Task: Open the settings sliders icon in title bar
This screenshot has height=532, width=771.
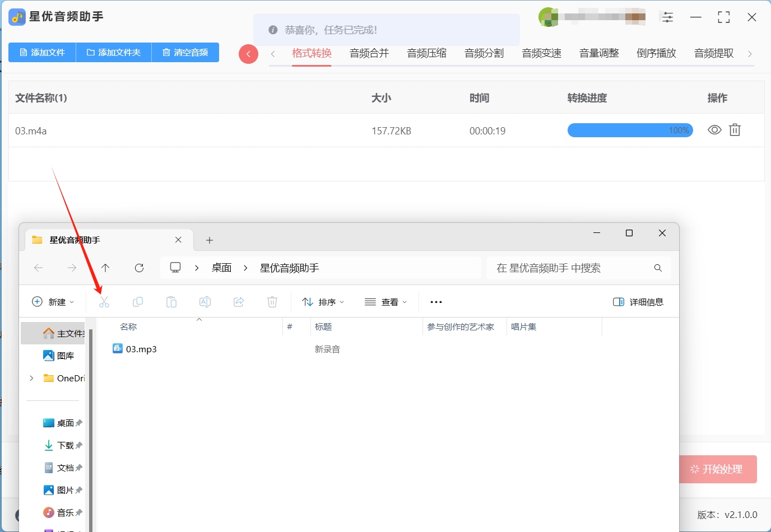Action: (667, 17)
